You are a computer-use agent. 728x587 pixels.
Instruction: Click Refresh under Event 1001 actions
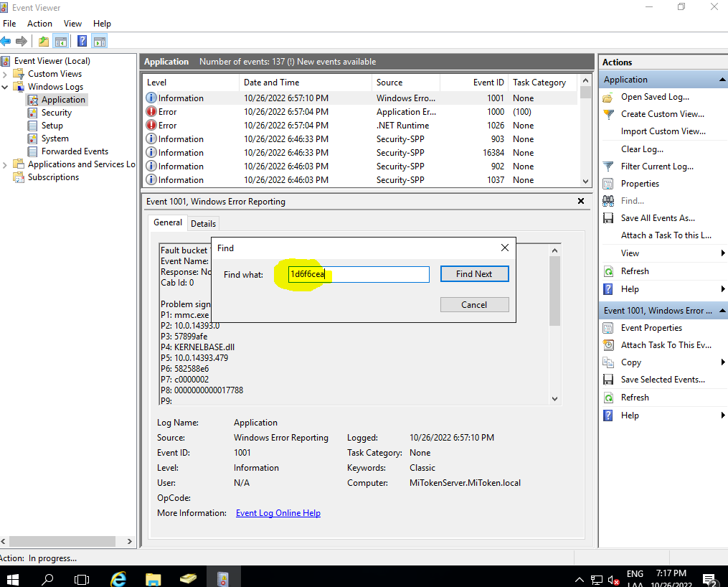click(x=635, y=398)
